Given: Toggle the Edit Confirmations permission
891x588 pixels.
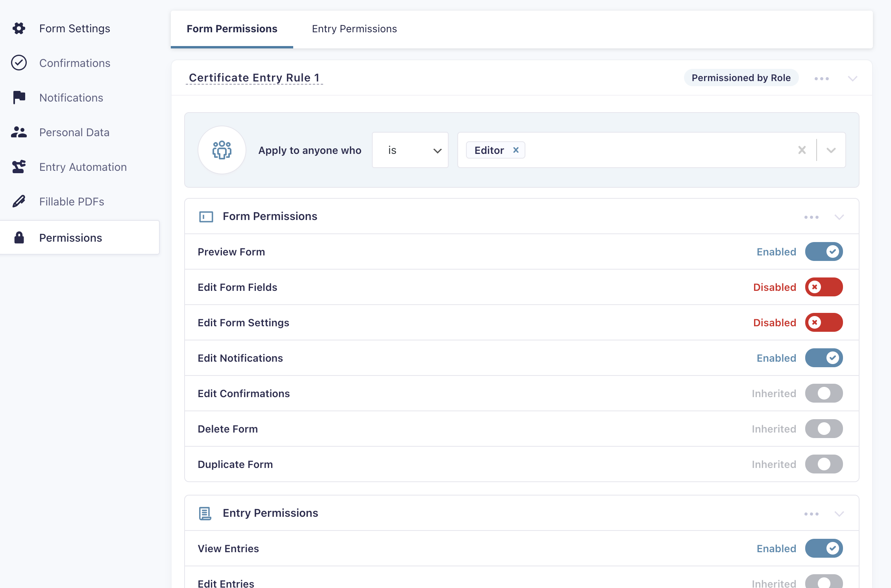Looking at the screenshot, I should click(824, 393).
